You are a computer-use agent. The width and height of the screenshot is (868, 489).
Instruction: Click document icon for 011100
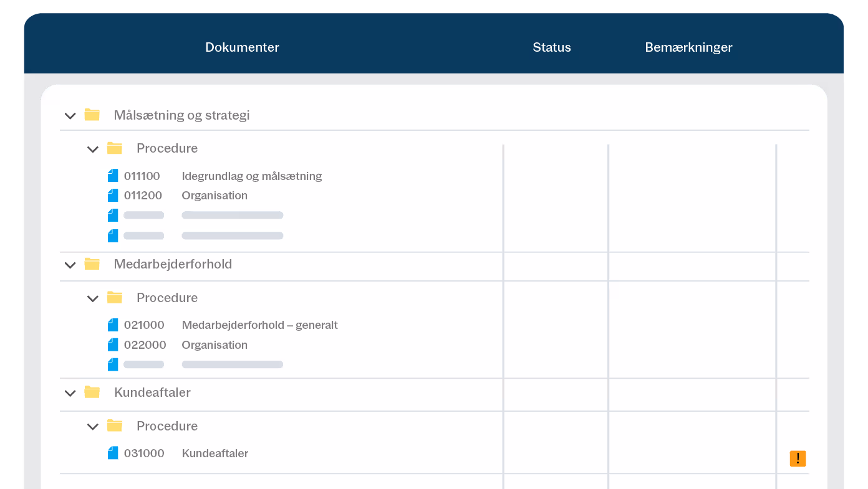pos(113,176)
